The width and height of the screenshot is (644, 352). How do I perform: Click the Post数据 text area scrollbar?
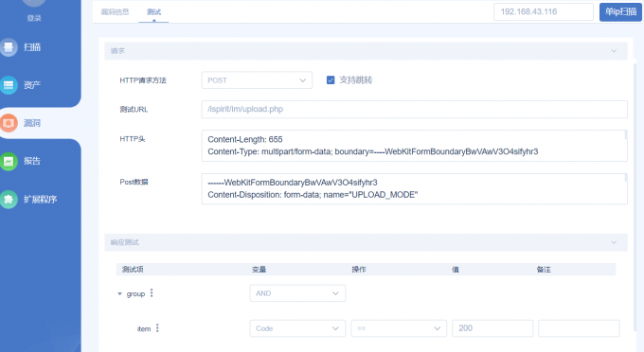(625, 178)
